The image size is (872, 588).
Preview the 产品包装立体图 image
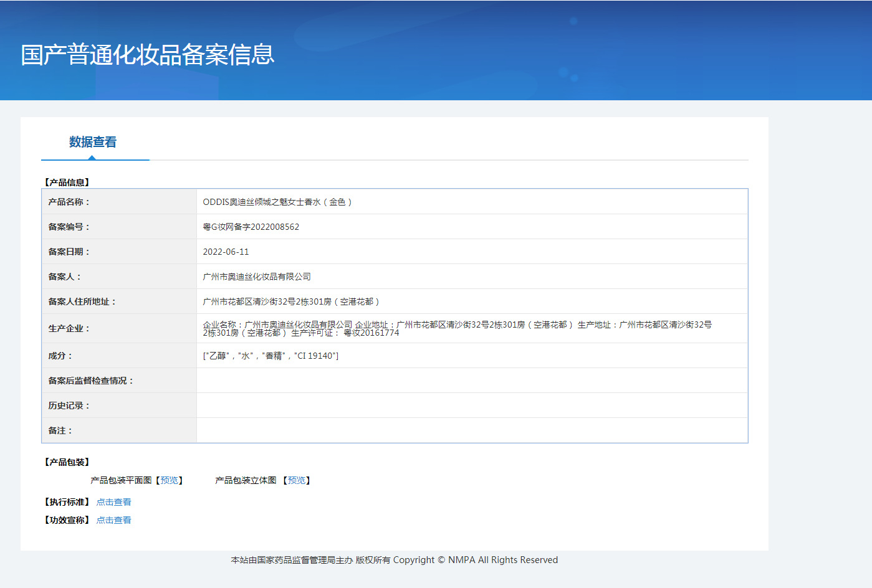tap(296, 480)
